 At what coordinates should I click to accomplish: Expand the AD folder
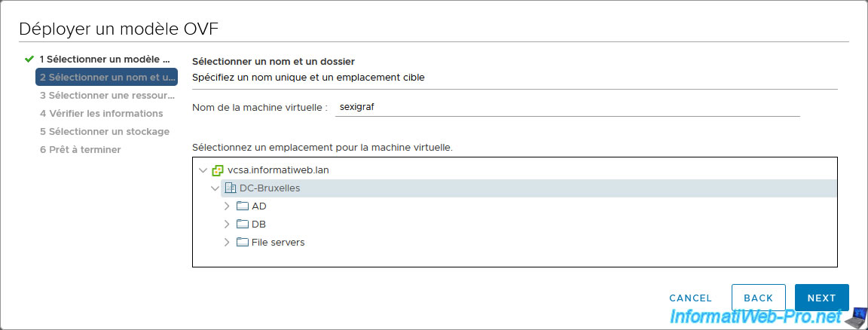pos(227,206)
